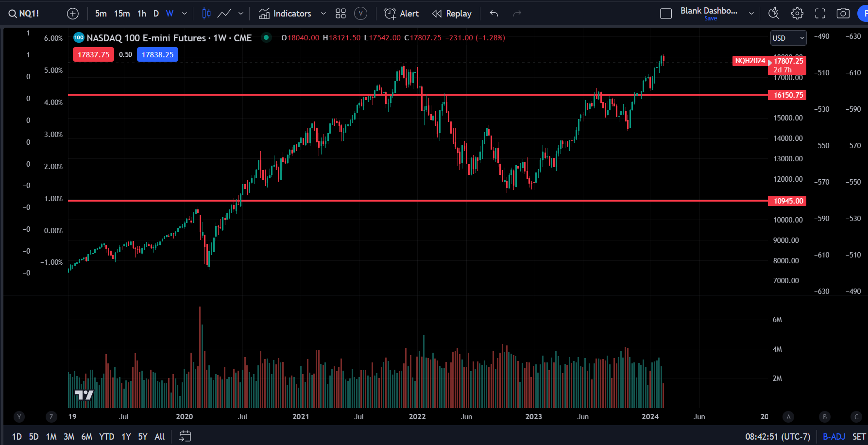Screen dimensions: 868x445
Task: Click the circled A scale marker
Action: click(788, 417)
